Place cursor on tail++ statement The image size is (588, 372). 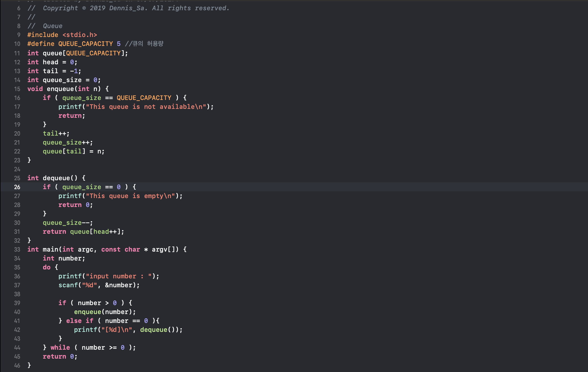click(x=56, y=134)
